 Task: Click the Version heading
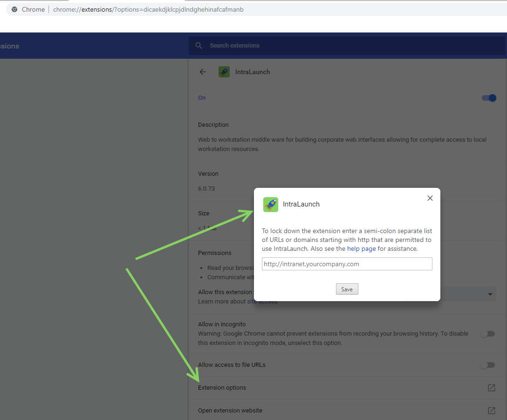(208, 174)
